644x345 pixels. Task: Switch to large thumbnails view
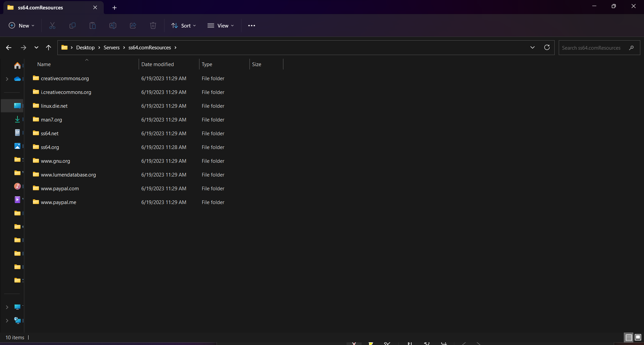click(638, 337)
